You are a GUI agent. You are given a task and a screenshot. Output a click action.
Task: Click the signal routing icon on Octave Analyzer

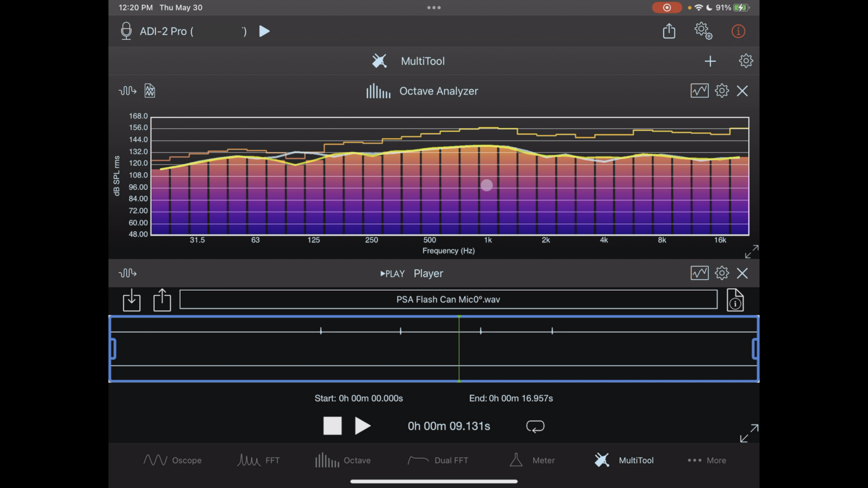127,91
